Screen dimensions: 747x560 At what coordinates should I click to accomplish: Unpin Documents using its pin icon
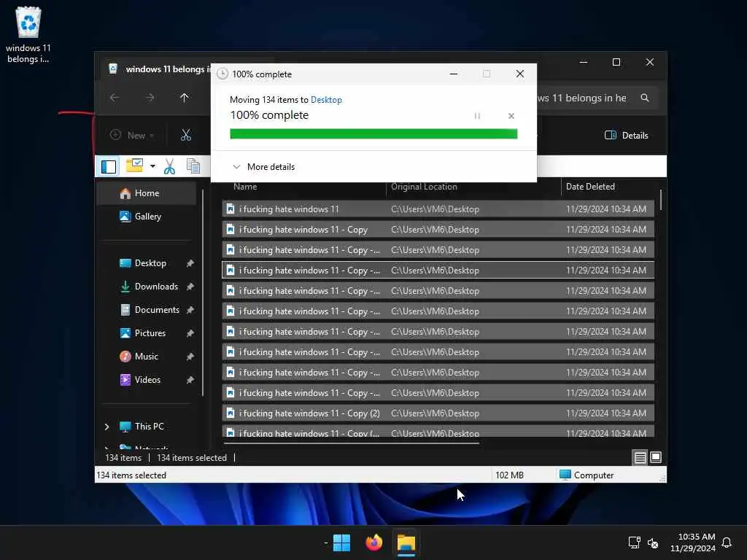coord(190,310)
